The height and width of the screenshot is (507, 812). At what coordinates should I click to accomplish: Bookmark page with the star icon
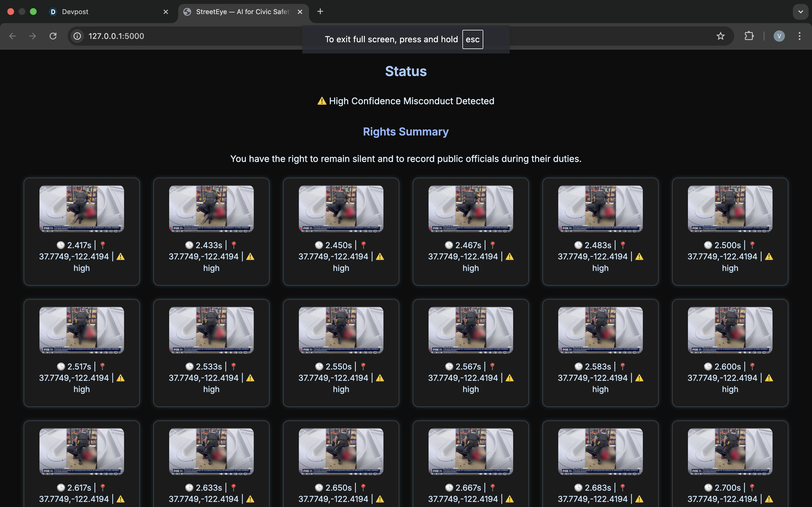pyautogui.click(x=720, y=36)
